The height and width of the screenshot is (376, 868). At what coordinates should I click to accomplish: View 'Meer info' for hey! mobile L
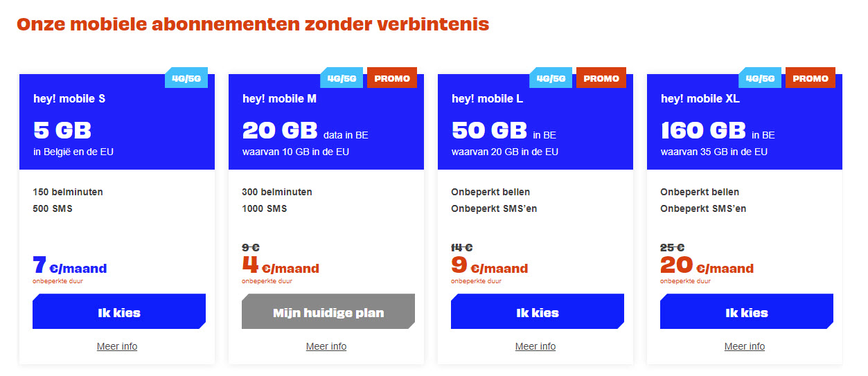click(x=535, y=346)
